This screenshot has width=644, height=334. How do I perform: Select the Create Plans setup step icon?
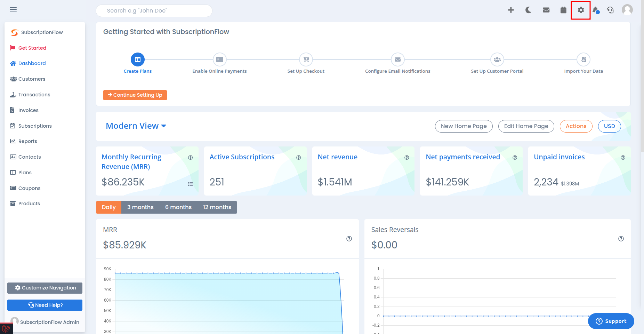(138, 59)
